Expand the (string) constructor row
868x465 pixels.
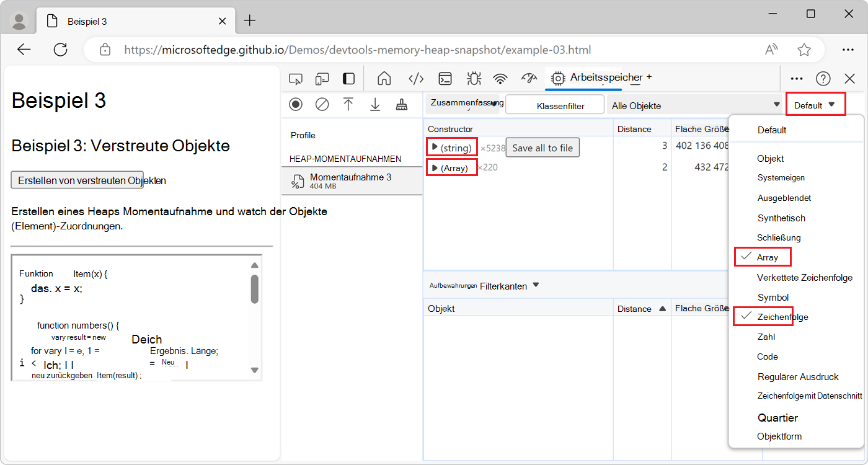coord(451,147)
